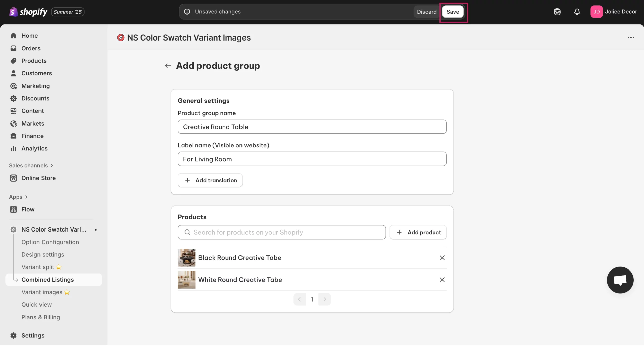Open Option Configuration submenu item
644x347 pixels.
(x=50, y=242)
